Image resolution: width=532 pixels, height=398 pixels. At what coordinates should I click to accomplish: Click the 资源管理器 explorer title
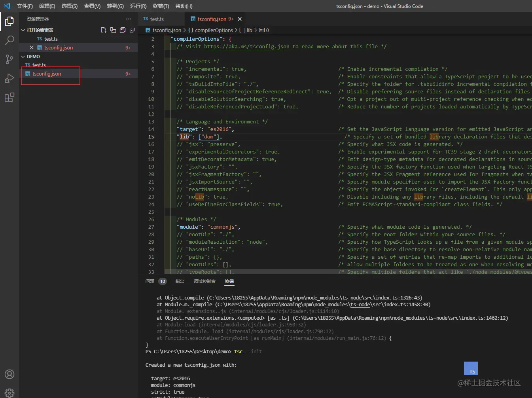point(38,19)
